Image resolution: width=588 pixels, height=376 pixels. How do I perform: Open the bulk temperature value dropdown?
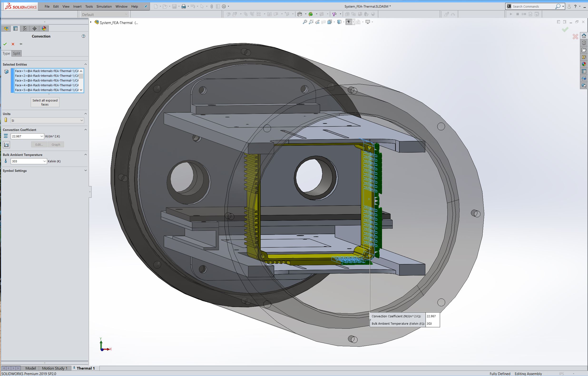44,161
